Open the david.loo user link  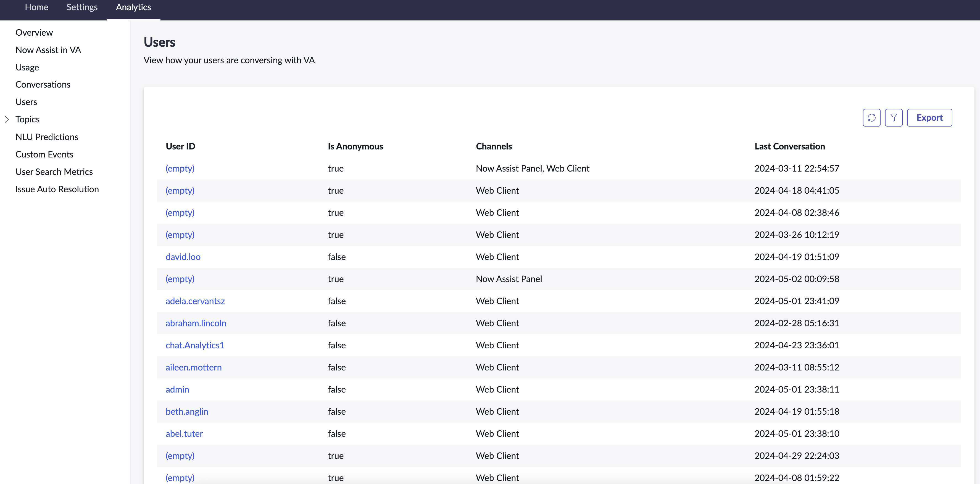[x=183, y=257]
